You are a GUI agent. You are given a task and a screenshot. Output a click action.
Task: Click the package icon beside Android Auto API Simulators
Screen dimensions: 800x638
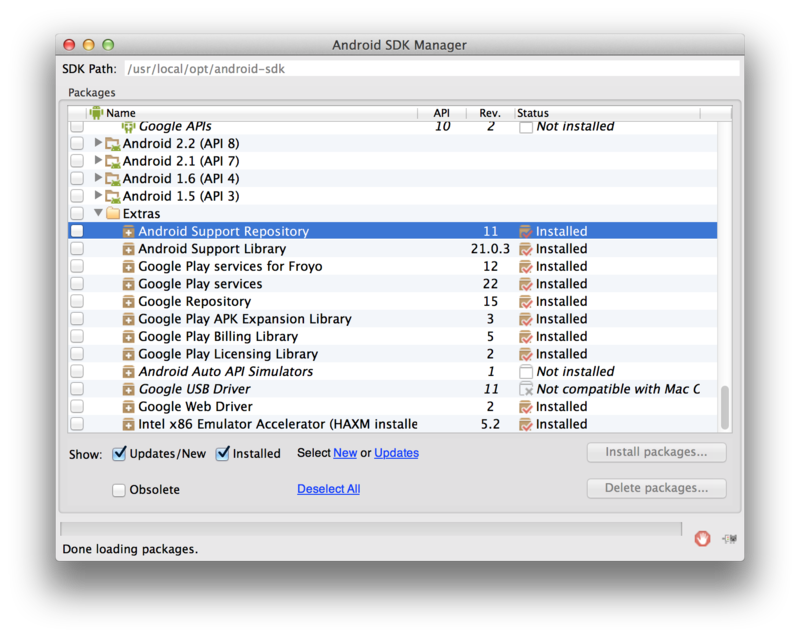(128, 372)
